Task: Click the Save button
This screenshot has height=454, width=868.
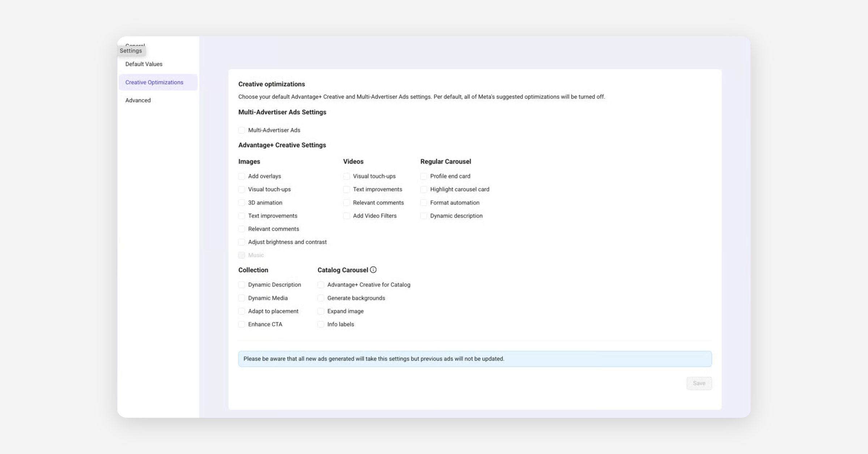Action: tap(699, 383)
